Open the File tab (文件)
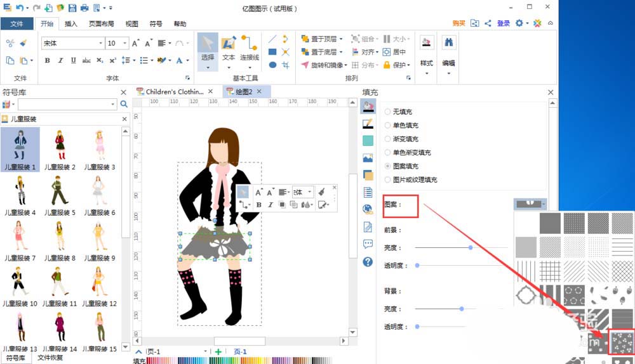This screenshot has width=635, height=364. click(x=17, y=24)
